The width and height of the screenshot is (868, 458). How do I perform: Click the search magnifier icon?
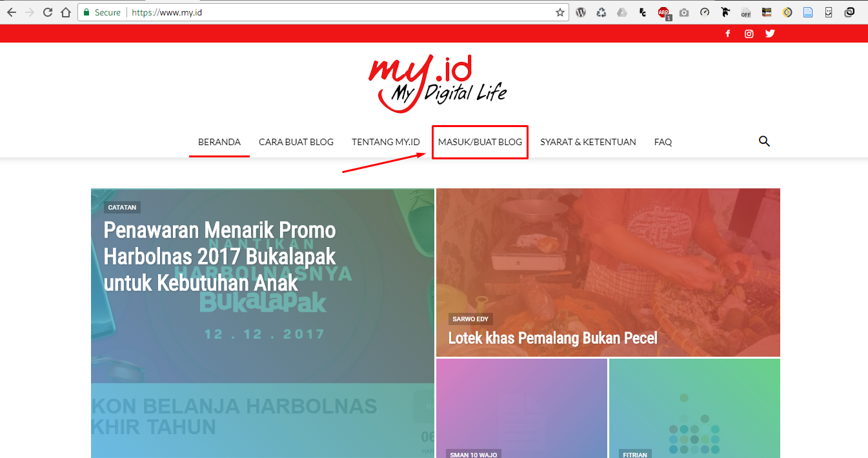764,141
